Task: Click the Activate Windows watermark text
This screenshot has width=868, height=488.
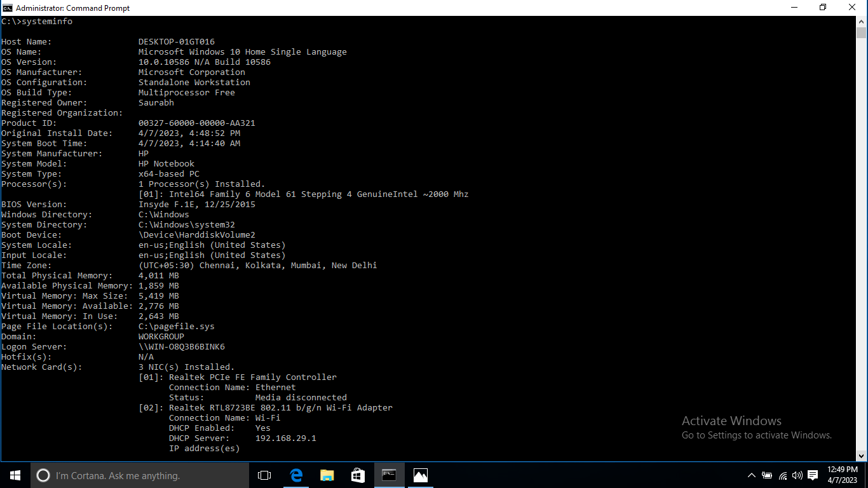Action: (x=731, y=421)
